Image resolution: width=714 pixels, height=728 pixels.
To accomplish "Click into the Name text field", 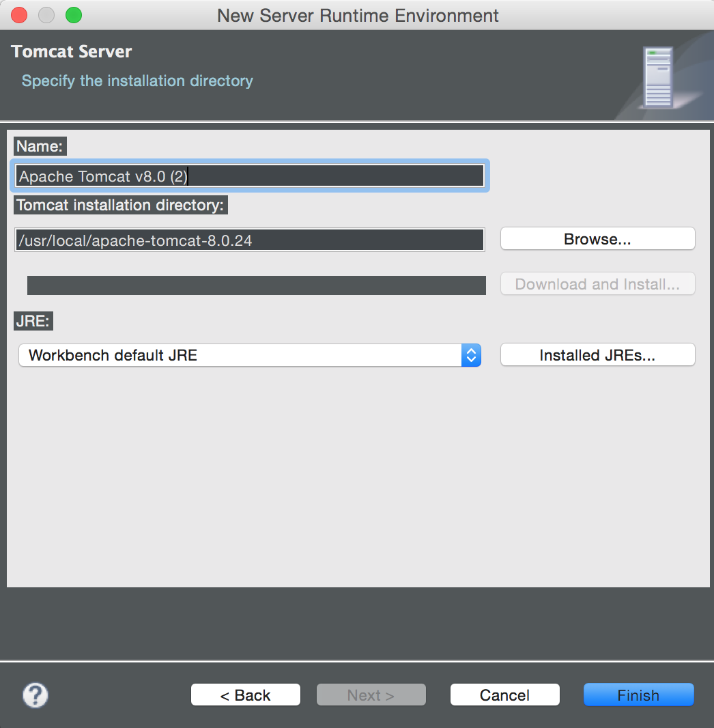I will pyautogui.click(x=250, y=176).
